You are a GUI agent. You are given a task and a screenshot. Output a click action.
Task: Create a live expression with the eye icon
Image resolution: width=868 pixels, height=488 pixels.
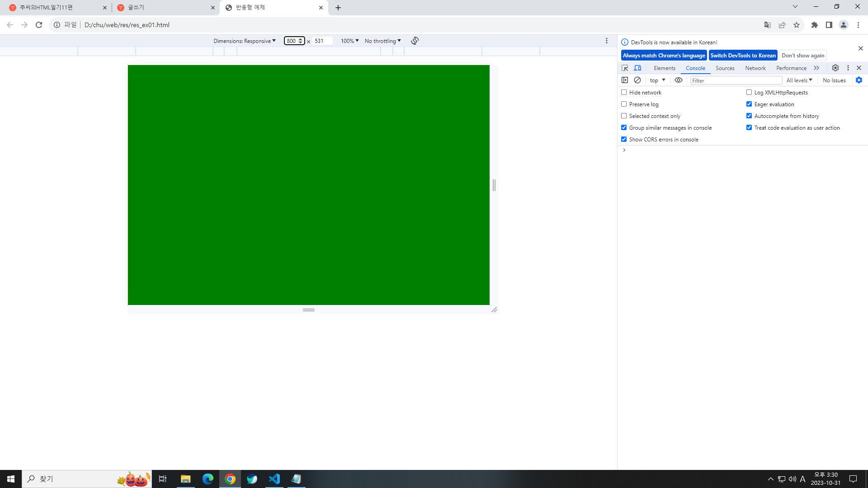[679, 80]
